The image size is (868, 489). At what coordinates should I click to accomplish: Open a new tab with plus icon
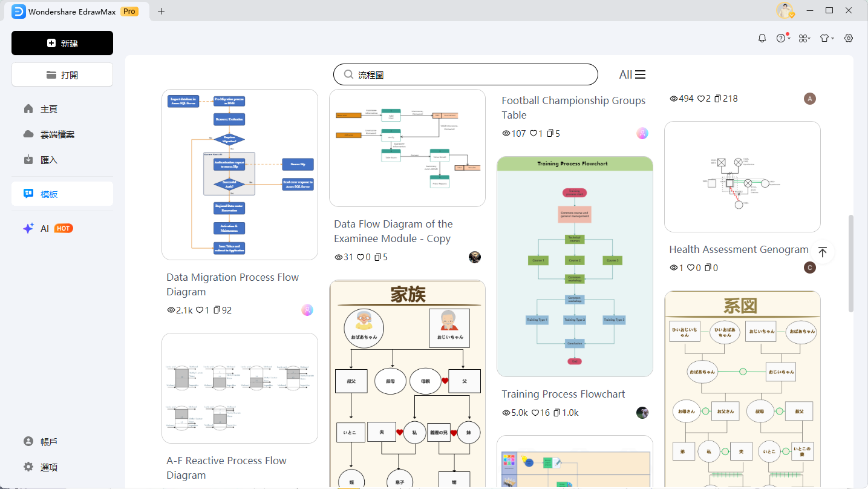161,11
